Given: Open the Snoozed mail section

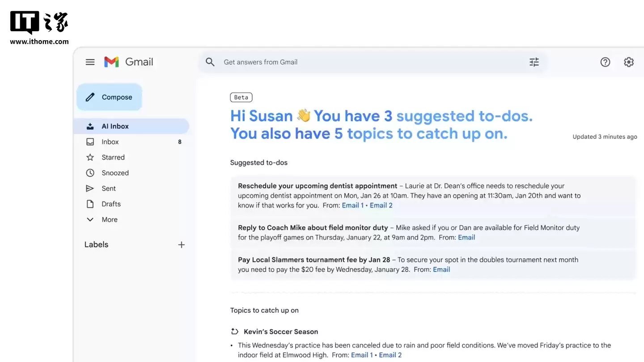Looking at the screenshot, I should [x=91, y=173].
